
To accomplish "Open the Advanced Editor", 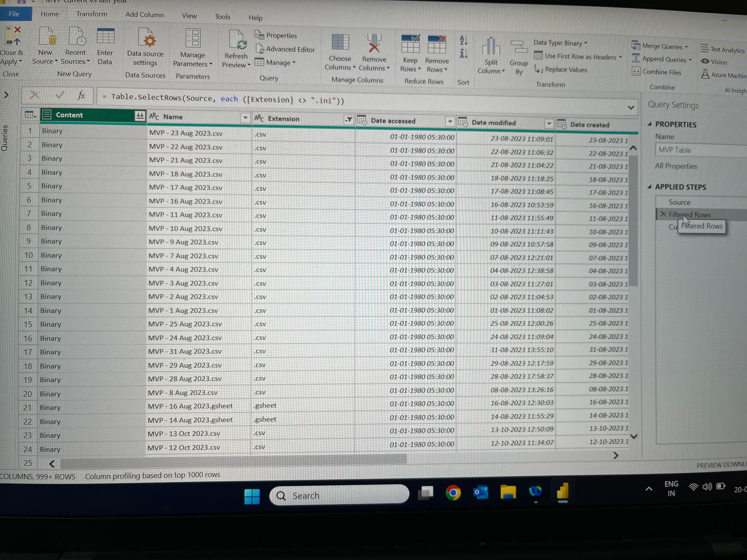I will click(x=285, y=49).
